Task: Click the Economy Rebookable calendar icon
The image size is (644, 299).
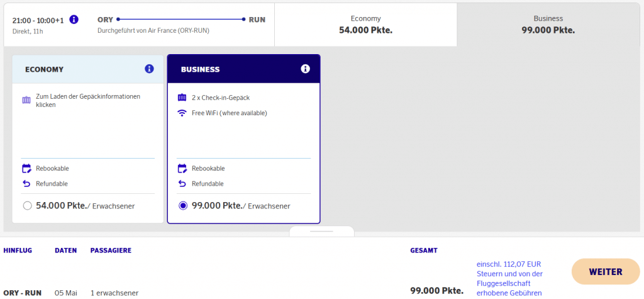Action: coord(26,169)
